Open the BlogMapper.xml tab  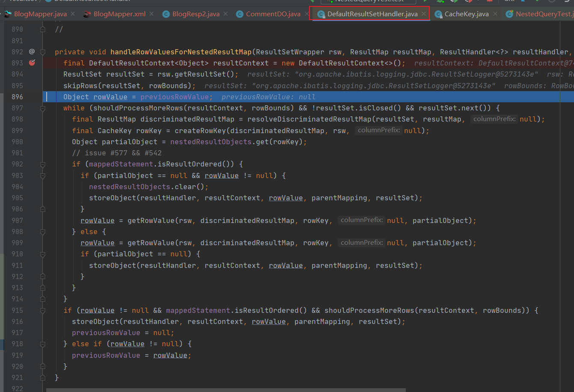(119, 14)
